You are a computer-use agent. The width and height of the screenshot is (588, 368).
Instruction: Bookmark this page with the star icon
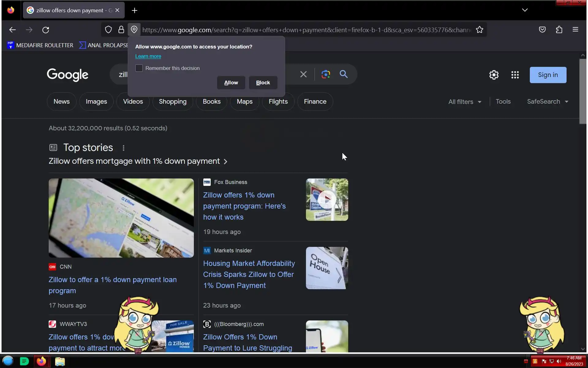(x=480, y=30)
